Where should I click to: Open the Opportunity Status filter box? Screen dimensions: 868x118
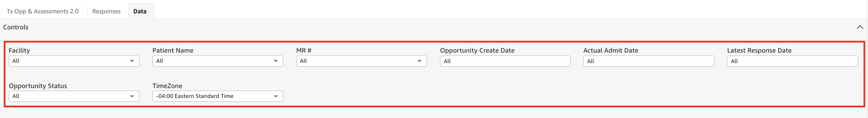67,96
